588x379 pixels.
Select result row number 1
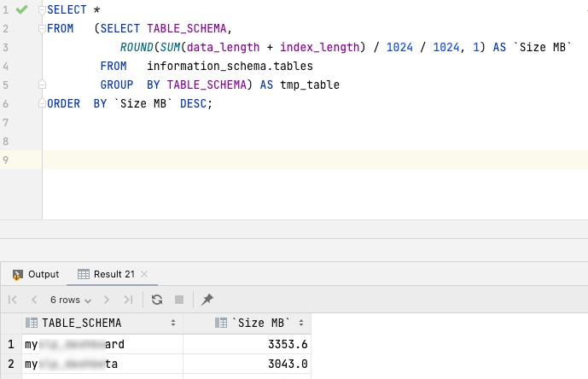(10, 345)
